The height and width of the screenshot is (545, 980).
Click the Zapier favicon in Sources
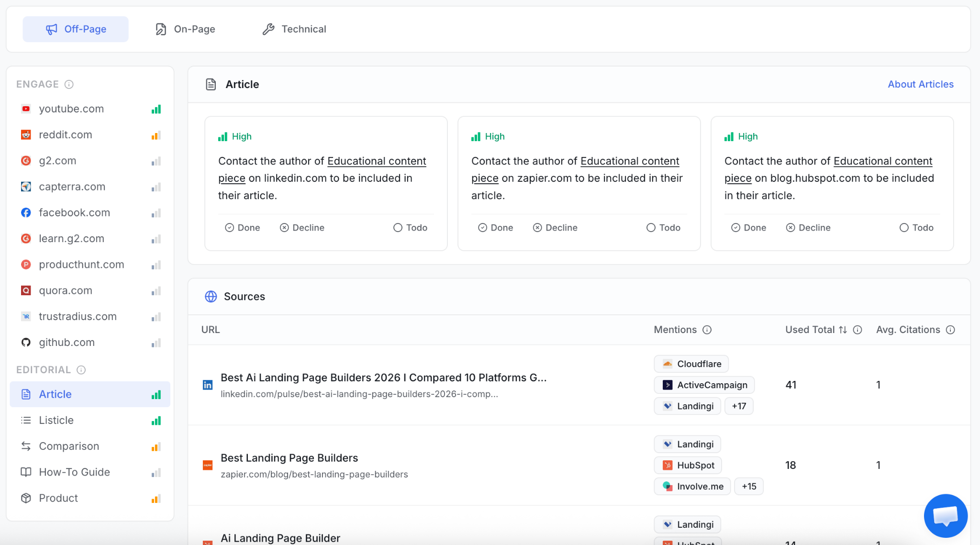point(208,466)
